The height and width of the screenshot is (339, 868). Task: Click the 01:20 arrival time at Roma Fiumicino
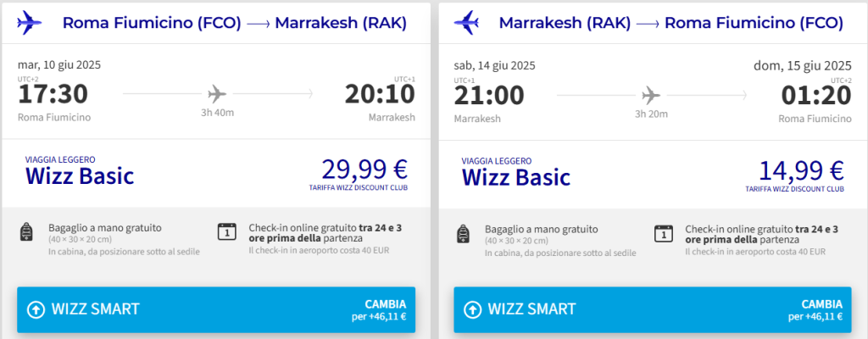tap(816, 96)
